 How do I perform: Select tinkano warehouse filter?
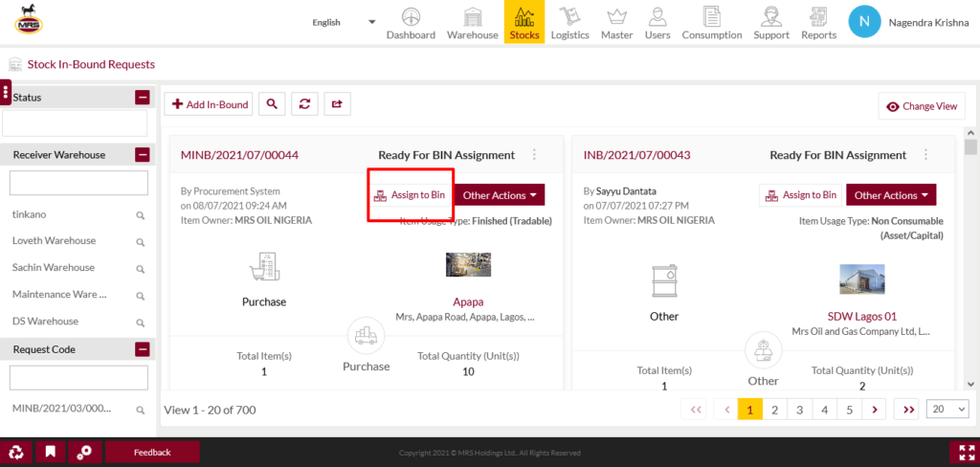[x=30, y=214]
